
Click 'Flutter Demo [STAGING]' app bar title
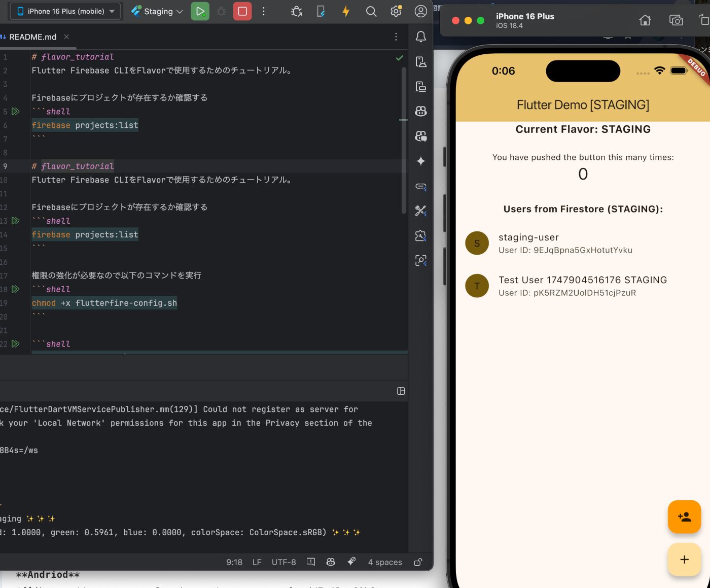point(583,105)
